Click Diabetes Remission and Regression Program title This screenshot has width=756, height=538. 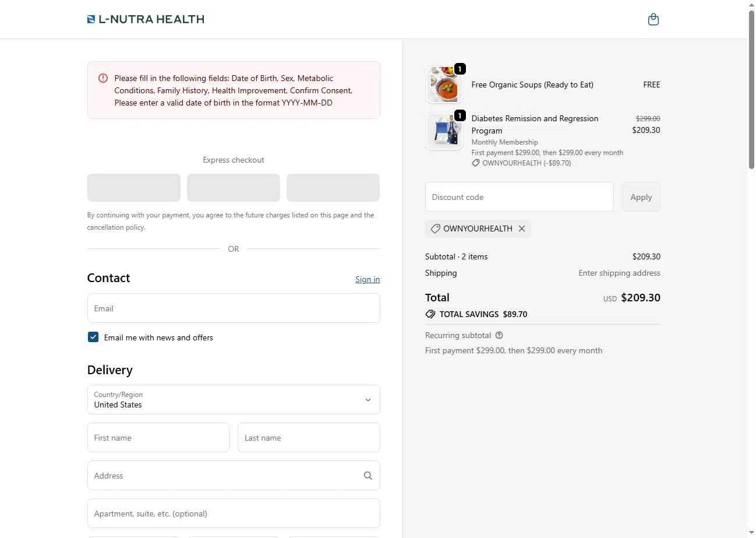coord(535,125)
